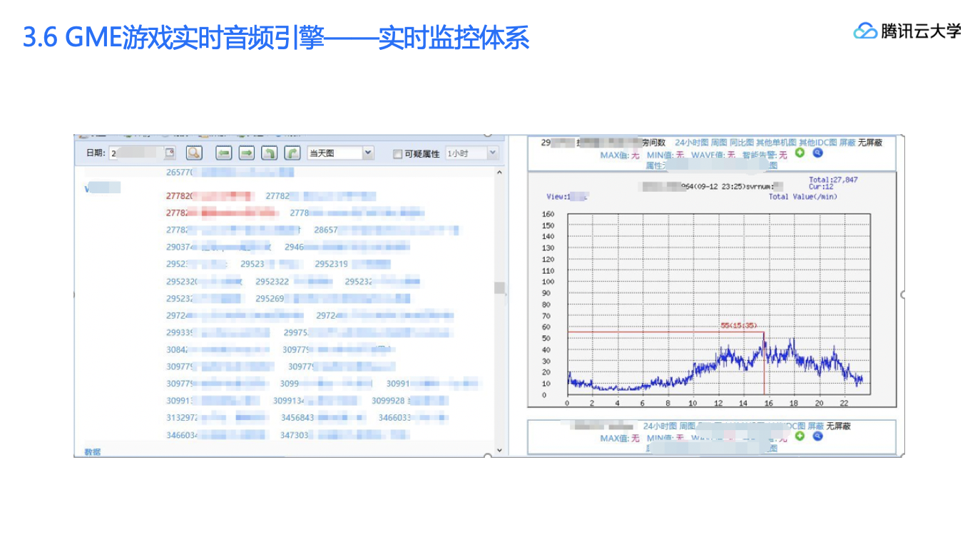Image resolution: width=980 pixels, height=542 pixels.
Task: Click blue magnifier icon in bottom chart header
Action: tap(818, 436)
